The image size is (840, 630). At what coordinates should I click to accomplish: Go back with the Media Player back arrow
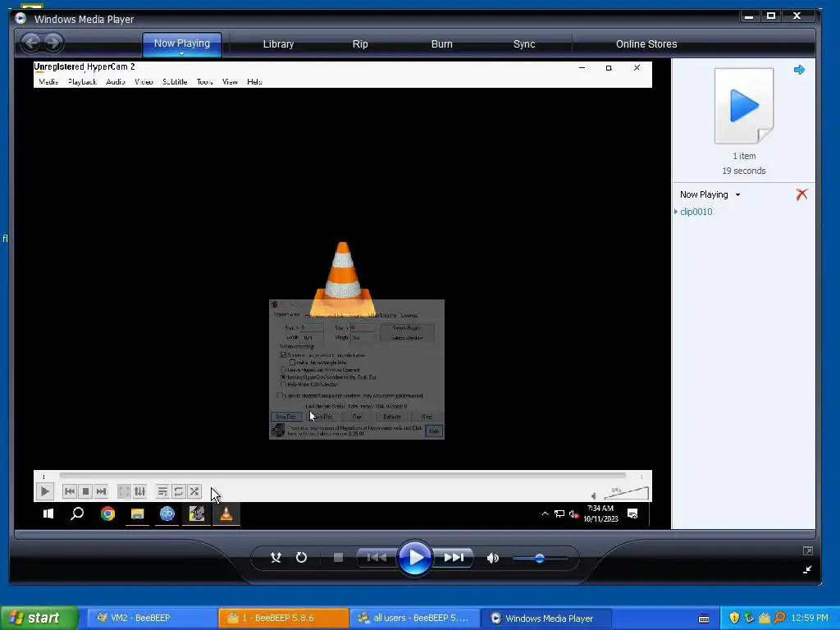tap(31, 43)
